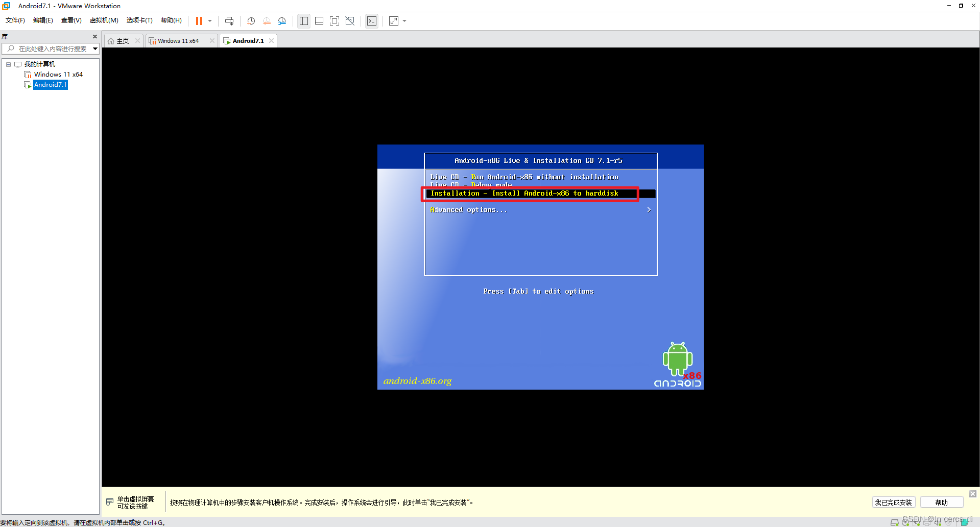The width and height of the screenshot is (980, 527).
Task: Click the 我已完成安装 button
Action: [x=893, y=502]
